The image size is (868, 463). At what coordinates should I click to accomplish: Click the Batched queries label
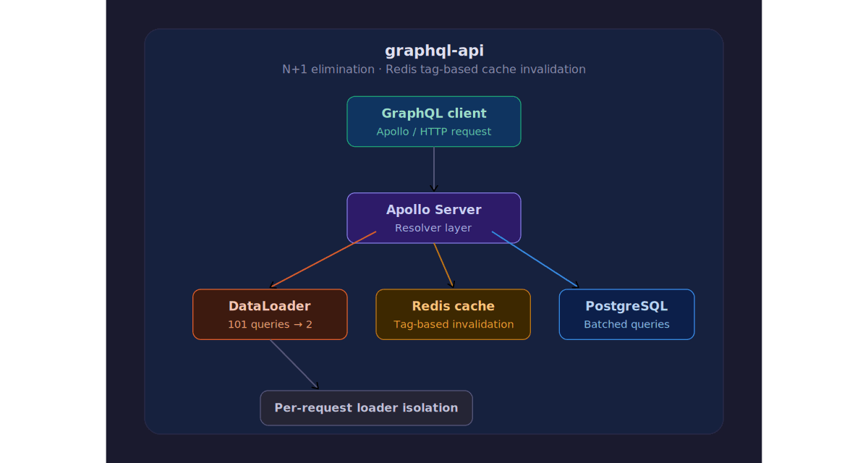(x=627, y=324)
